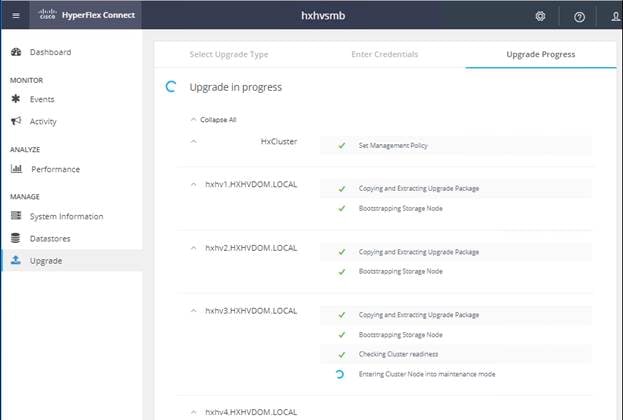
Task: Click checkmark next to Set Management Policy
Action: tap(342, 145)
